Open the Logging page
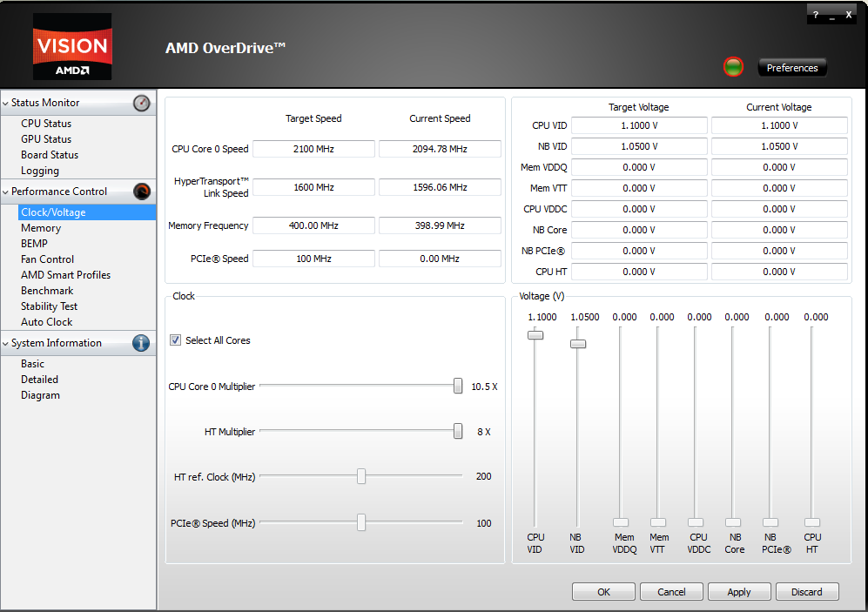This screenshot has height=612, width=868. click(40, 171)
